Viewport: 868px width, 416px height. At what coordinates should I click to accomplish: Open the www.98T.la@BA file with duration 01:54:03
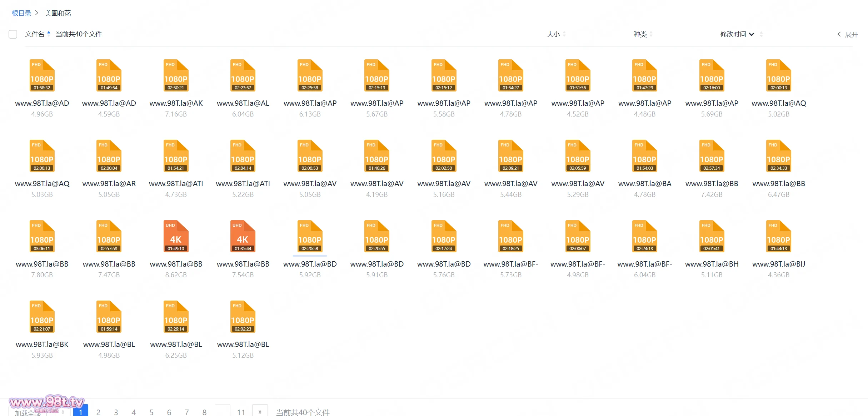[644, 156]
